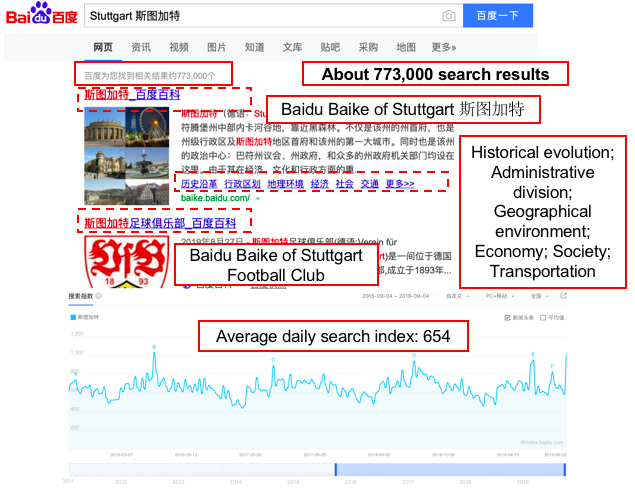Switch to the 资讯 tab
Viewport: 635px width, 497px height.
[x=141, y=47]
